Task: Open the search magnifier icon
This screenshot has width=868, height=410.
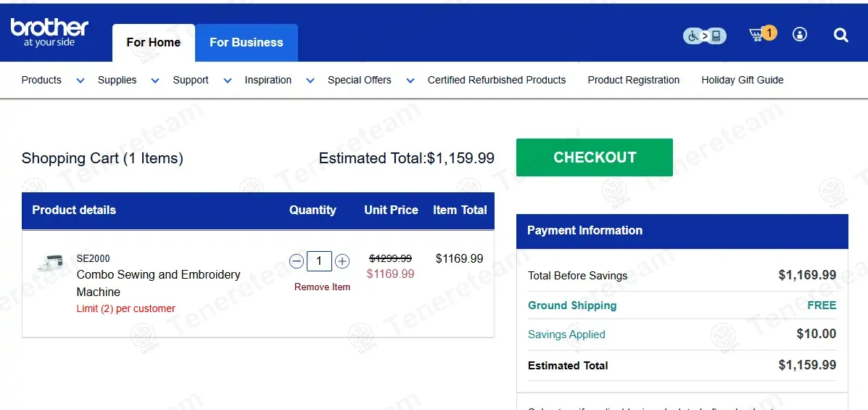Action: 840,35
